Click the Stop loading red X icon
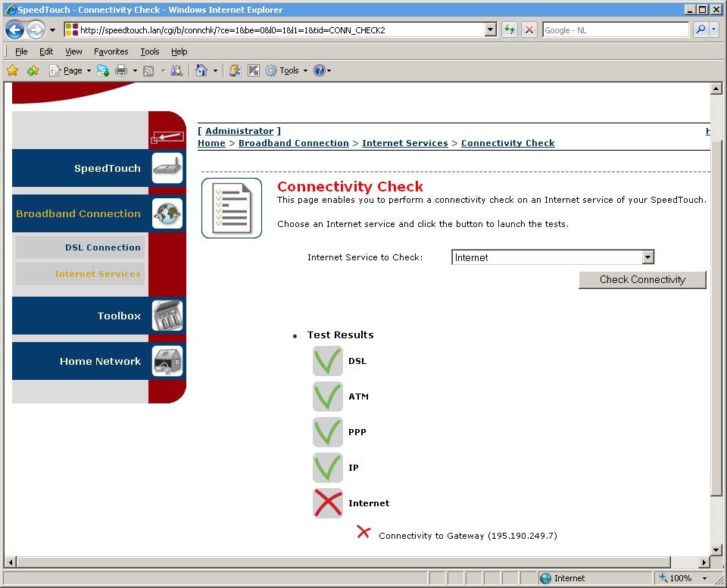The width and height of the screenshot is (727, 588). coord(529,30)
